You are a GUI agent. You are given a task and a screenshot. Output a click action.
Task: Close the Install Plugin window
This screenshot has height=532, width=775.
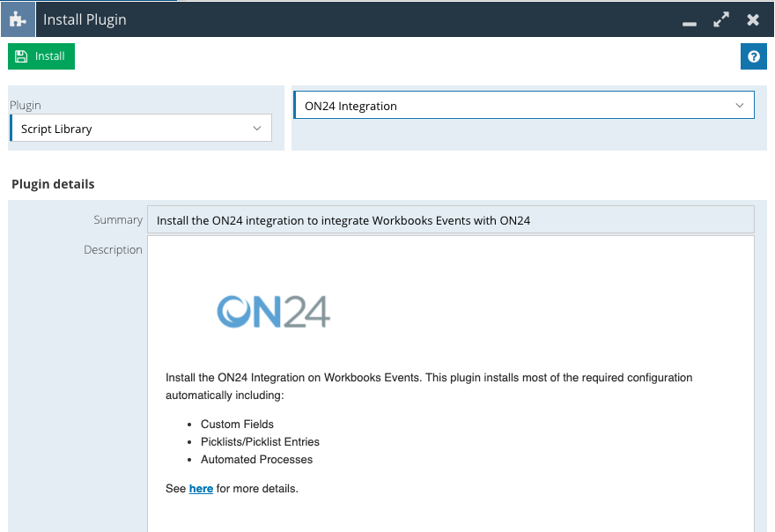pos(753,19)
